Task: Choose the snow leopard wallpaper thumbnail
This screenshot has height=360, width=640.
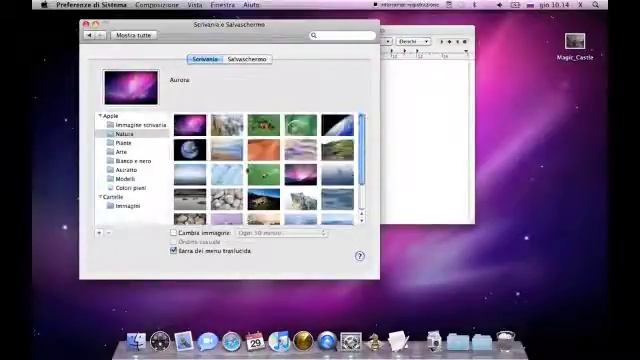Action: [300, 199]
